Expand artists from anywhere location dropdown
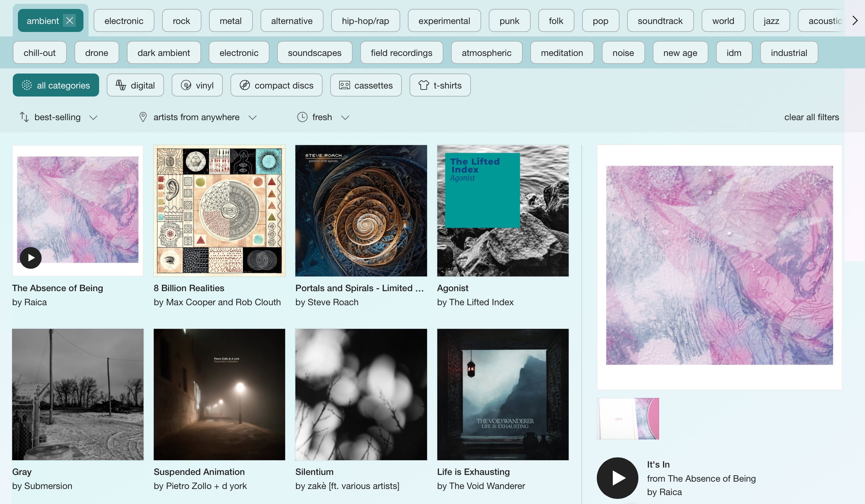 [197, 117]
